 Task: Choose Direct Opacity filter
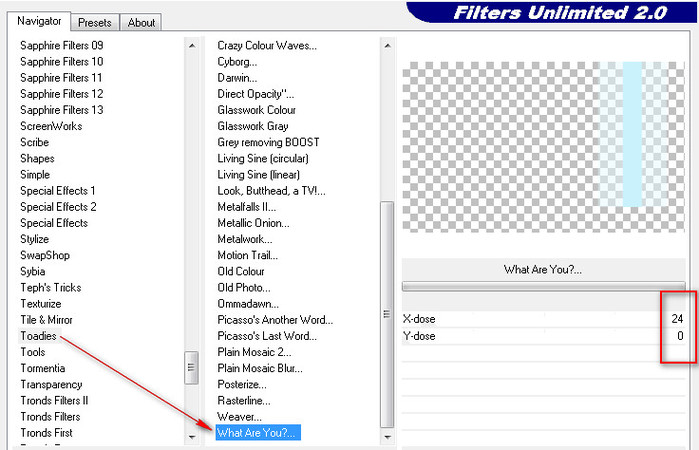point(256,94)
